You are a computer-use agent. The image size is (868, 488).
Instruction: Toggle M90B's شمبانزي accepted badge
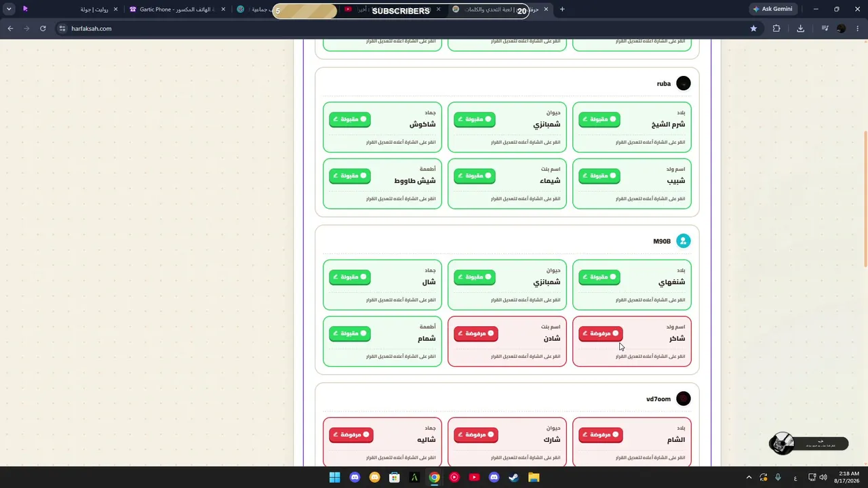(475, 277)
